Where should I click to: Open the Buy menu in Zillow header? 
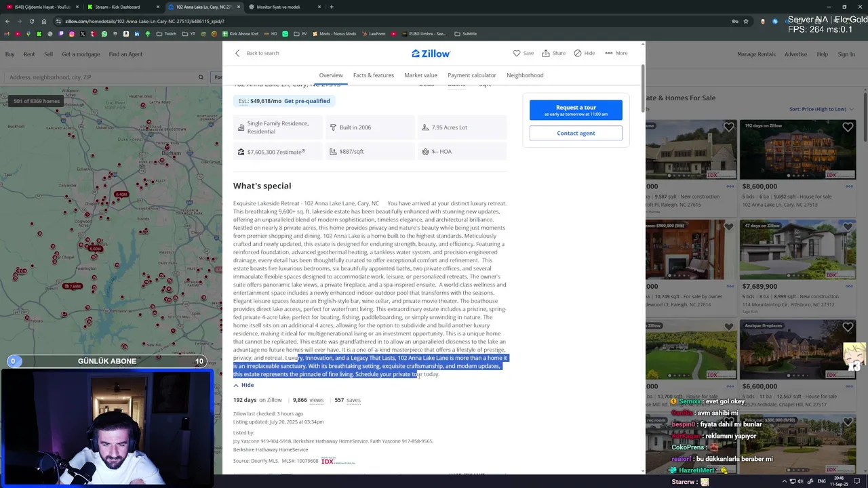(10, 54)
